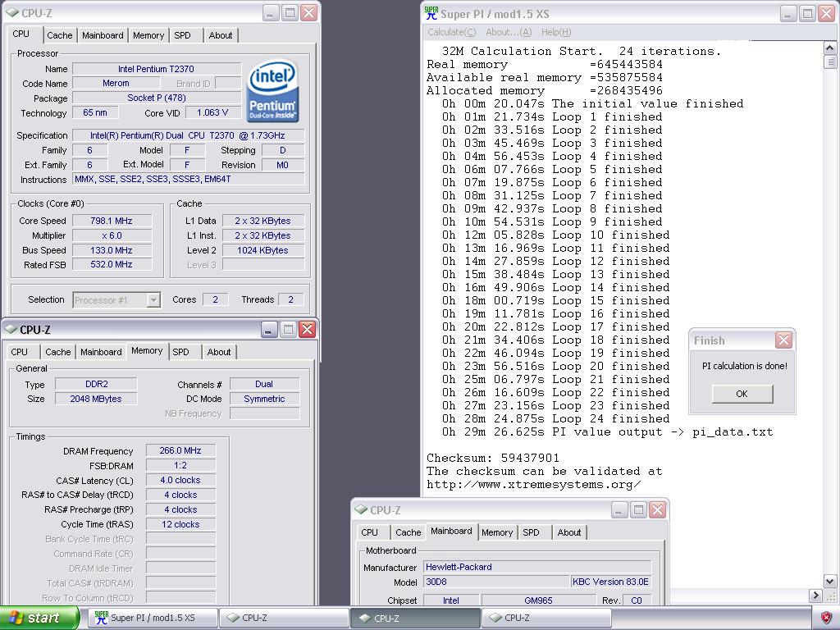Click the Super PI horizontal scroll right arrow
The image size is (840, 630).
[816, 596]
